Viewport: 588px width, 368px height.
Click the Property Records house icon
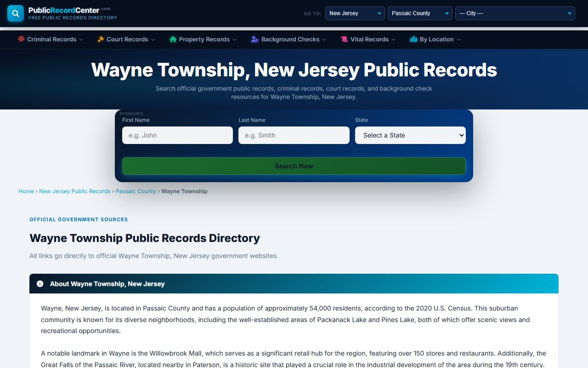pyautogui.click(x=173, y=40)
